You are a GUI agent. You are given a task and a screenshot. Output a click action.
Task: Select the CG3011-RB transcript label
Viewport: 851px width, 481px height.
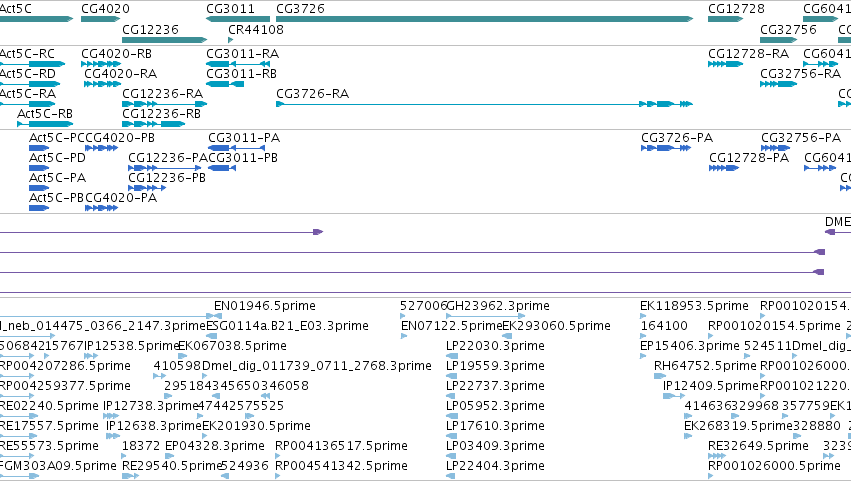point(241,73)
